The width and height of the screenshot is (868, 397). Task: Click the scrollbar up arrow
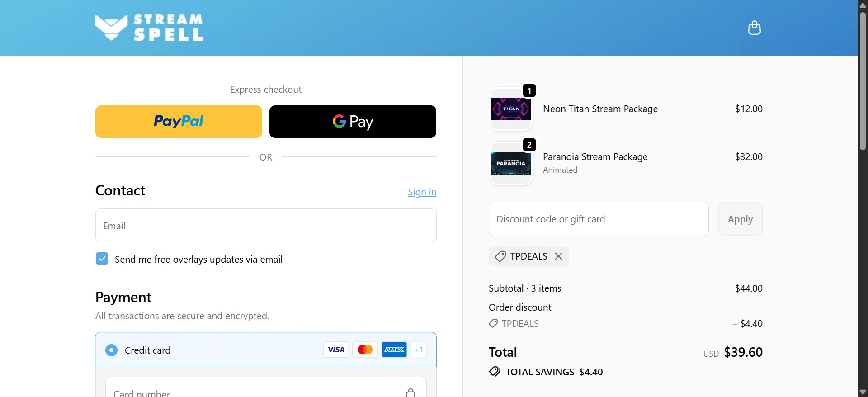[x=863, y=5]
